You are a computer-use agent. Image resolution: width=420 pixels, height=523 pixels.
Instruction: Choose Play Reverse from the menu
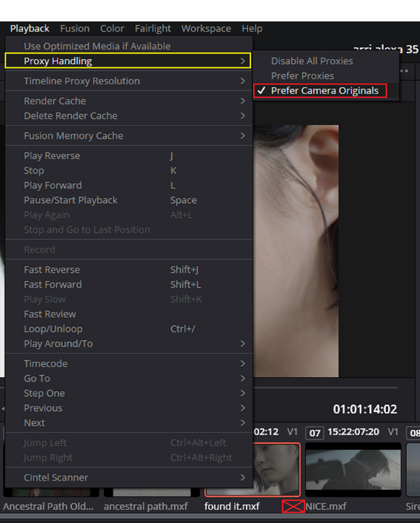click(129, 156)
